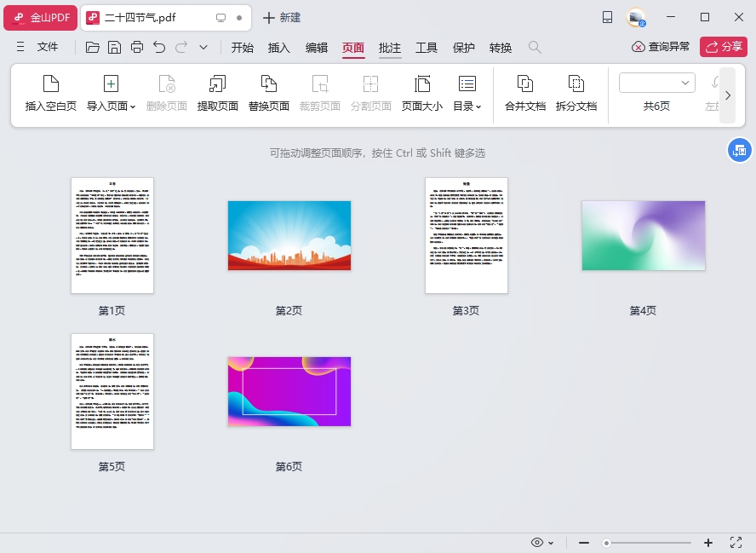Open the eye view mode dropdown
Image resolution: width=756 pixels, height=553 pixels.
(x=542, y=543)
